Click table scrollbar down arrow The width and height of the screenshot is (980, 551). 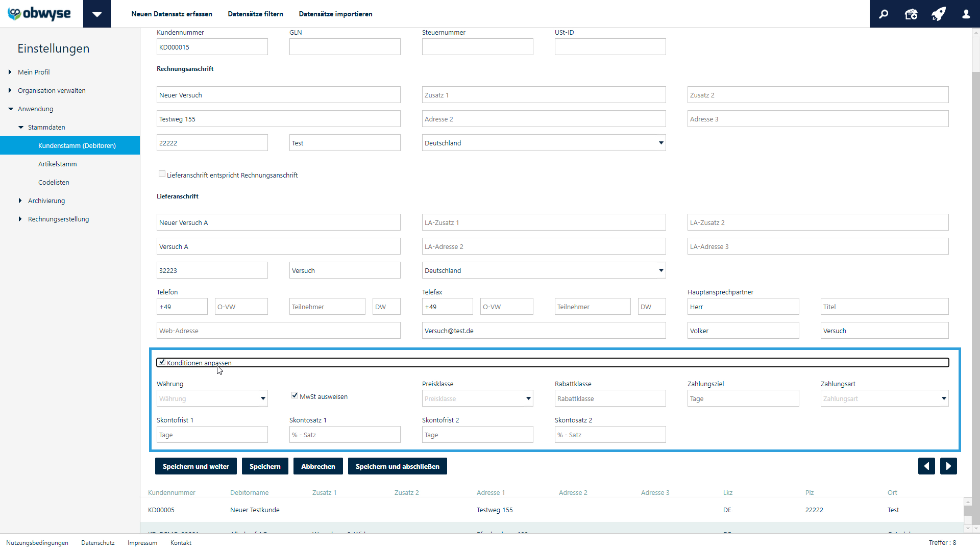pos(968,529)
